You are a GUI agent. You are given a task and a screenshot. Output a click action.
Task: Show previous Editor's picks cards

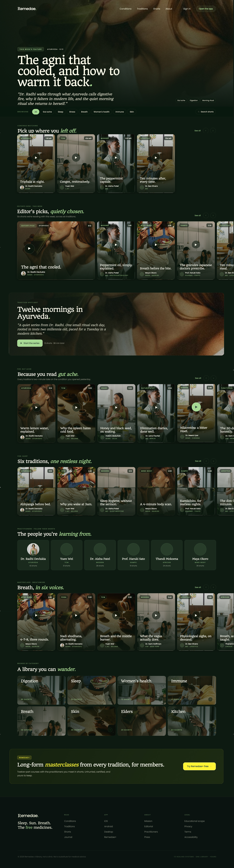pyautogui.click(x=206, y=215)
